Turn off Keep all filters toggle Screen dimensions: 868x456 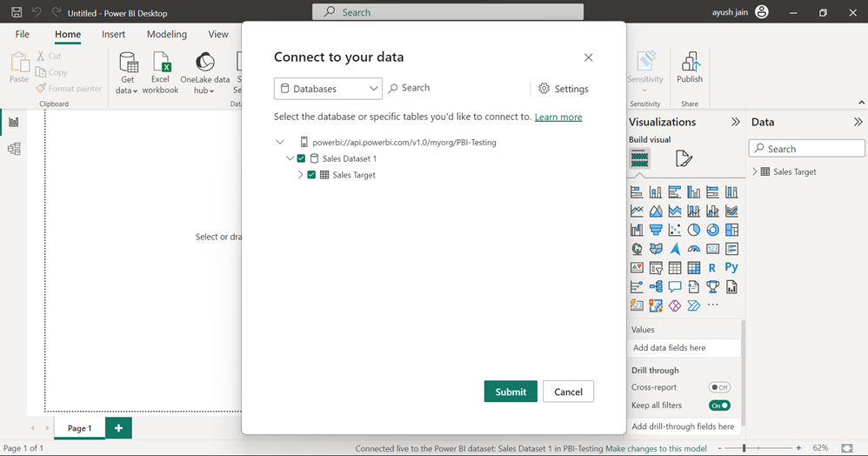[x=719, y=406]
